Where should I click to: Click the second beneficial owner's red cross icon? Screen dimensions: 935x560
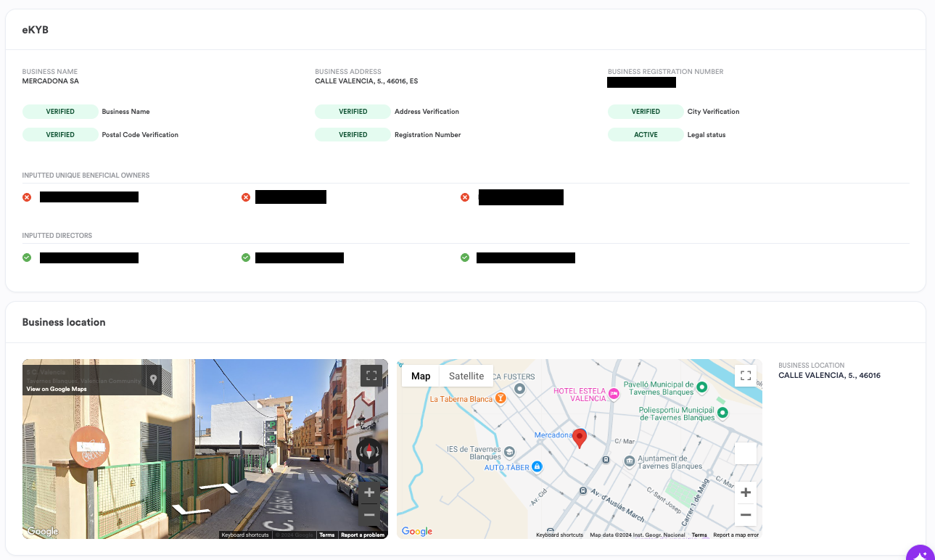pos(246,197)
